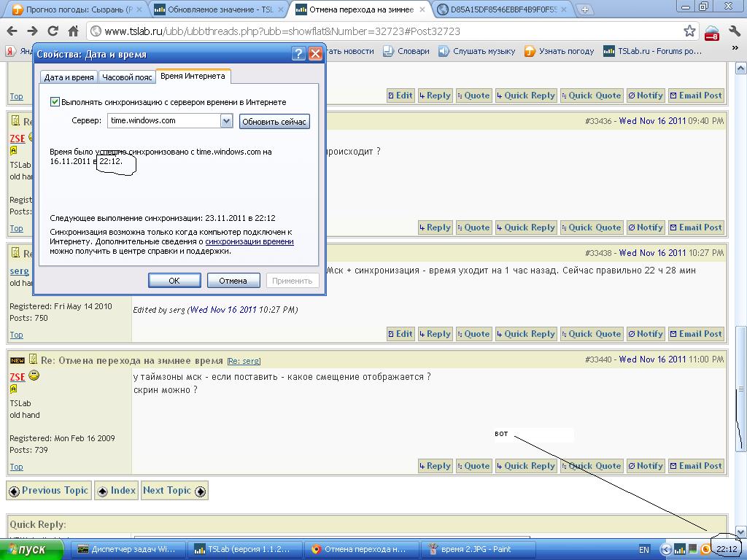The width and height of the screenshot is (747, 560).
Task: Toggle Internet time server sync checkbox
Action: [x=55, y=102]
